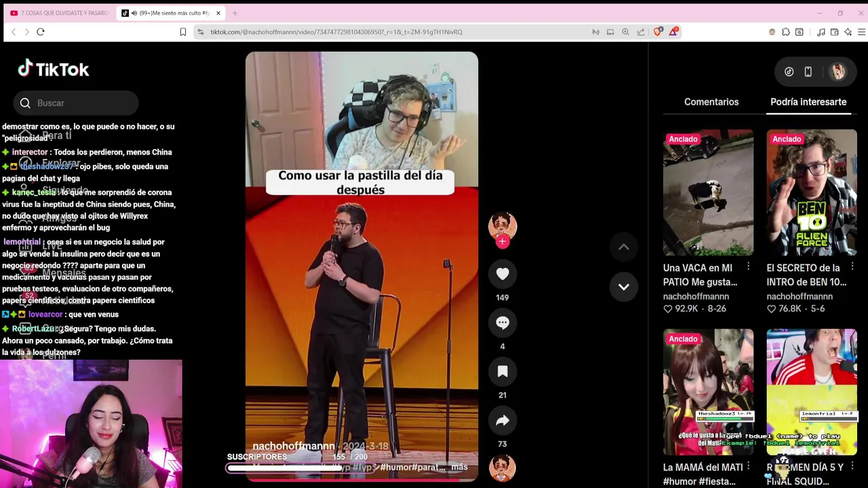The height and width of the screenshot is (488, 868).
Task: Expand options for El SECRETO de la INTRO
Action: point(852,267)
